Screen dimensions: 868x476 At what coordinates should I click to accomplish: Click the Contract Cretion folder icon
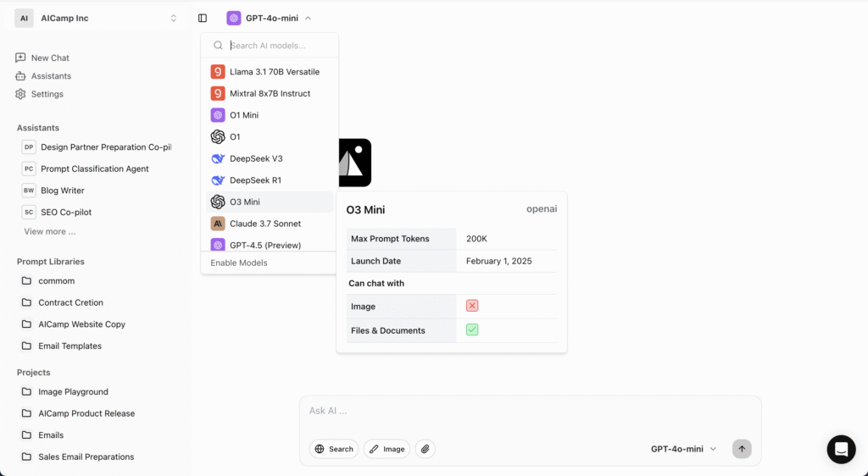click(x=26, y=302)
